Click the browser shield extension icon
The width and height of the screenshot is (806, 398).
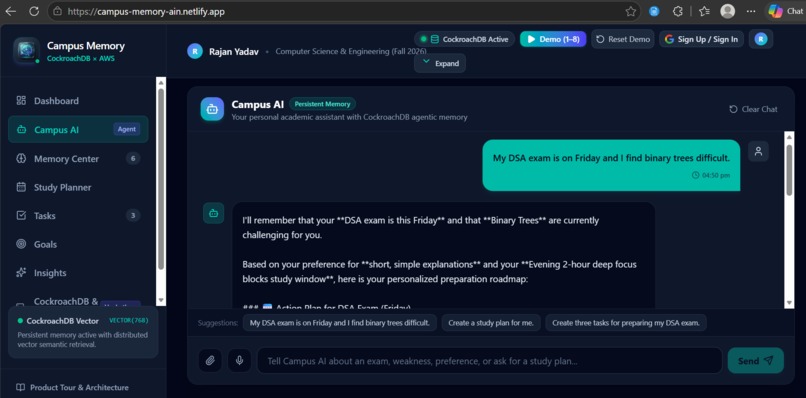(654, 11)
